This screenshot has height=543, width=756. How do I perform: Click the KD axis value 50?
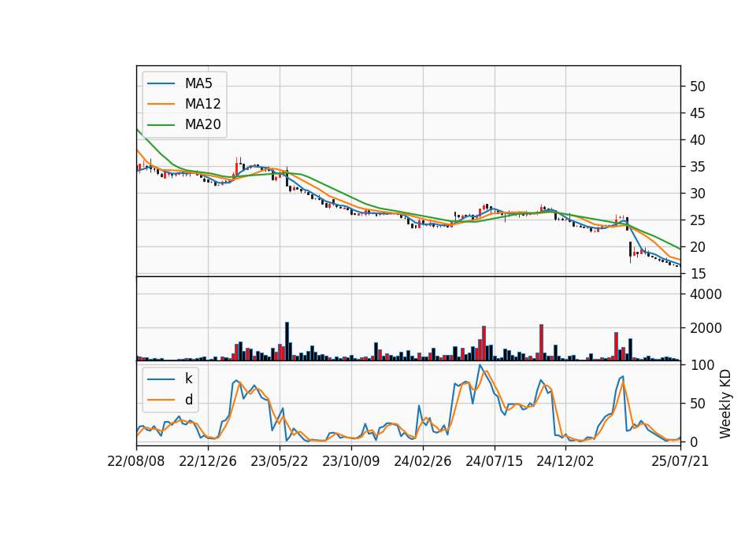pos(697,404)
